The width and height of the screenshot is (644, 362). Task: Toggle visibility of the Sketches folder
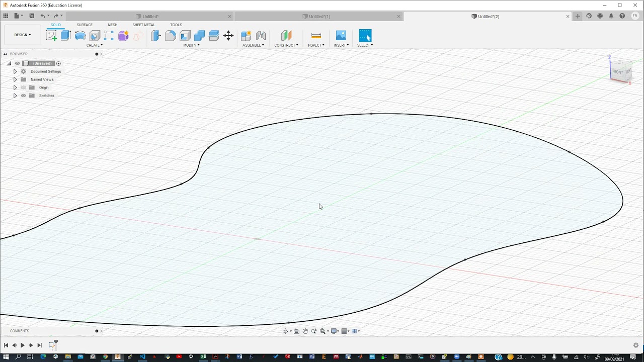[x=23, y=96]
